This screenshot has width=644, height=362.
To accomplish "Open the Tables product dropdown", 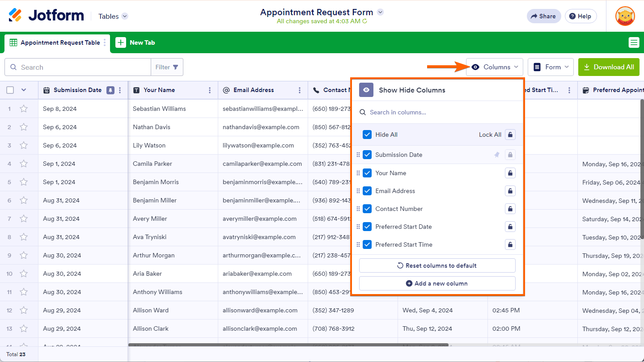I will coord(114,16).
